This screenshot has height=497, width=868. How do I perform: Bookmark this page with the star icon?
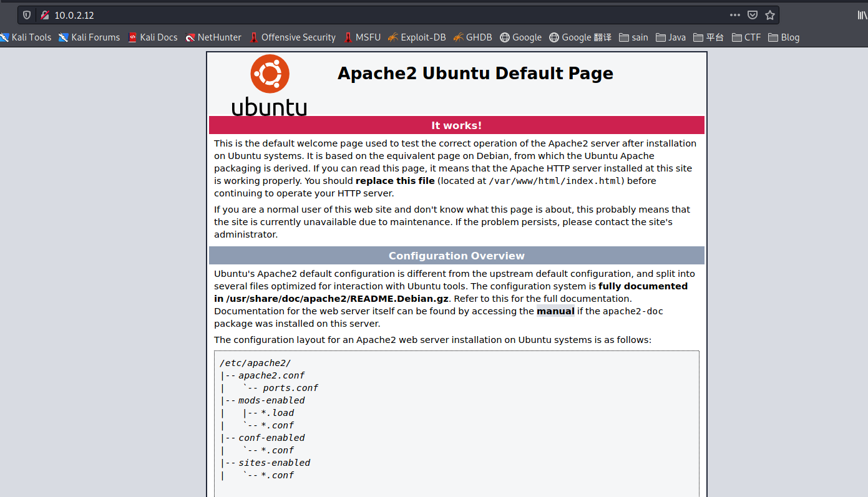coord(770,15)
